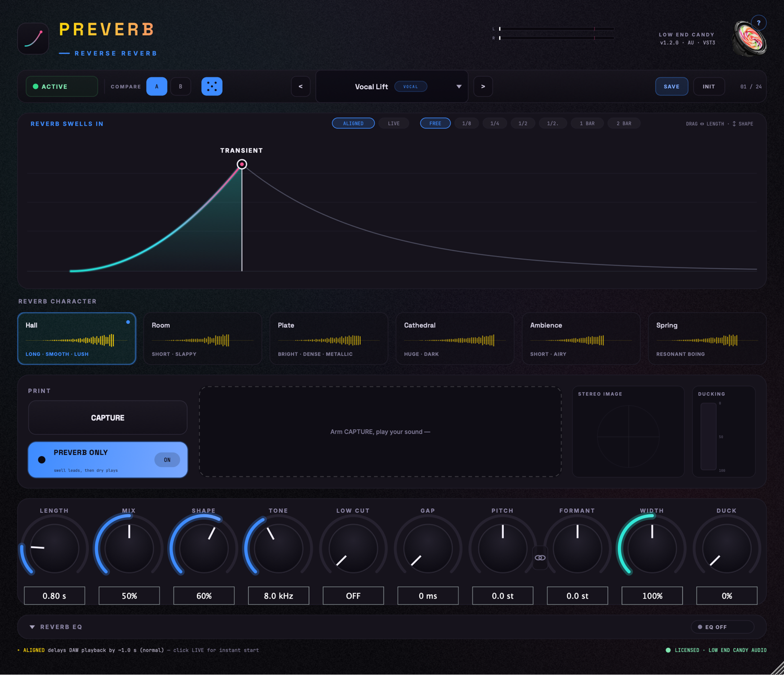This screenshot has height=675, width=784.
Task: Click the 0 ms gap value field
Action: (x=428, y=596)
